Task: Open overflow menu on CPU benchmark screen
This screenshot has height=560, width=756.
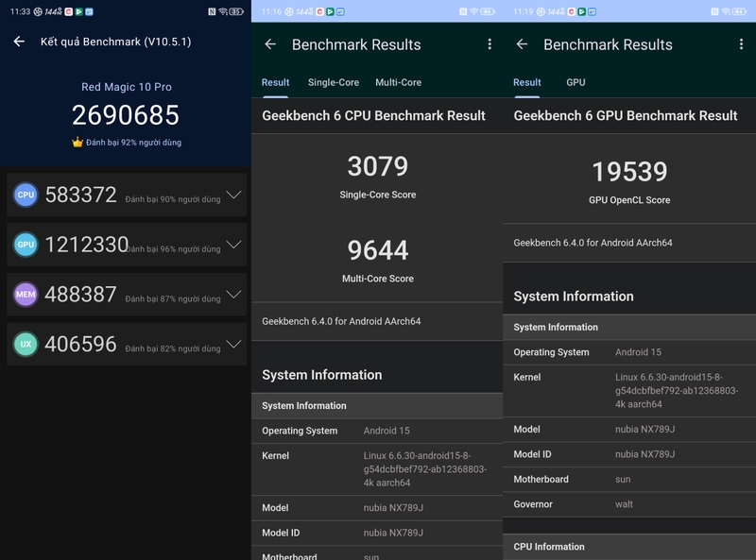Action: [x=490, y=44]
